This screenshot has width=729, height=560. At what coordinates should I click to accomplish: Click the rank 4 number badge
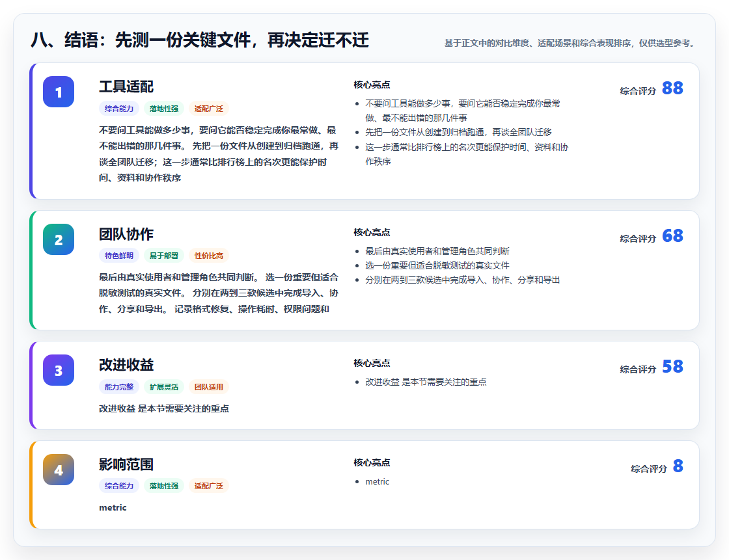click(59, 470)
